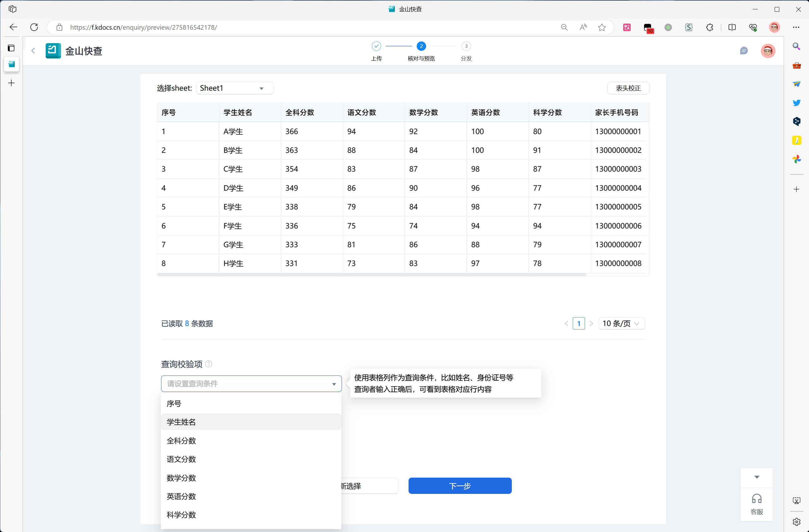Click the browser refresh icon
This screenshot has width=809, height=532.
coord(34,27)
